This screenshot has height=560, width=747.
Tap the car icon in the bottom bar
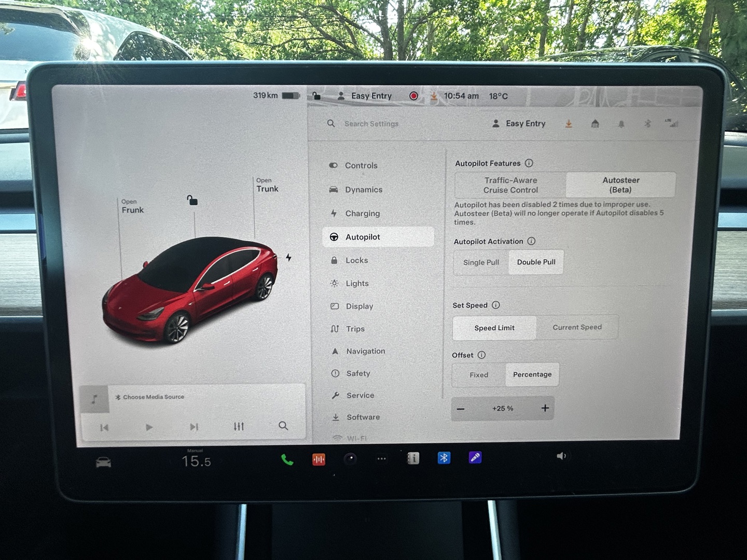(x=103, y=462)
